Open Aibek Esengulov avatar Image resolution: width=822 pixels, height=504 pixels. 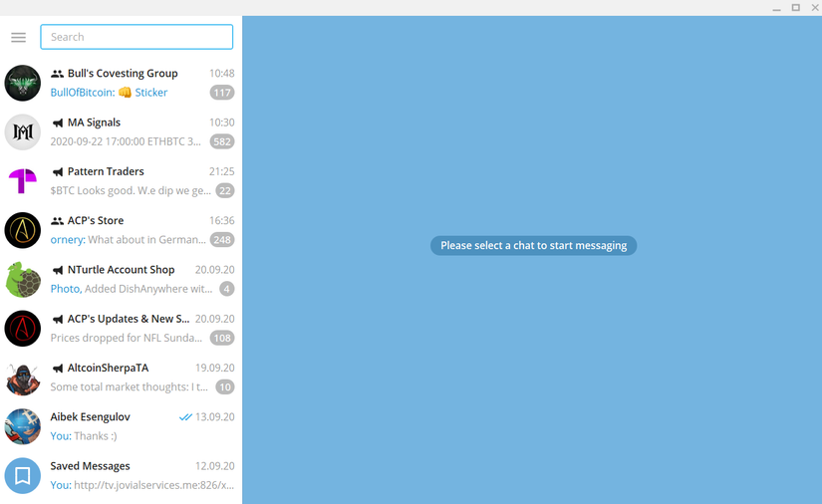point(23,426)
